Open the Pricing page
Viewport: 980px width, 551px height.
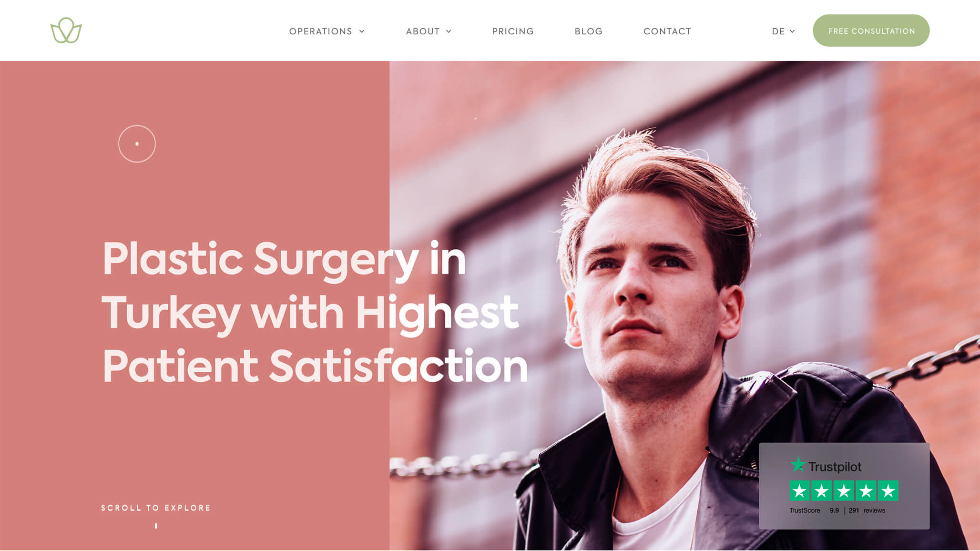tap(513, 31)
